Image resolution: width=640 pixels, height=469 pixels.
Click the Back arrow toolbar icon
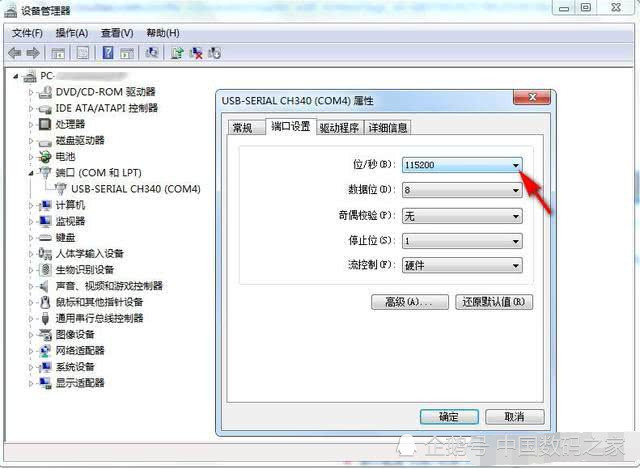[15, 53]
